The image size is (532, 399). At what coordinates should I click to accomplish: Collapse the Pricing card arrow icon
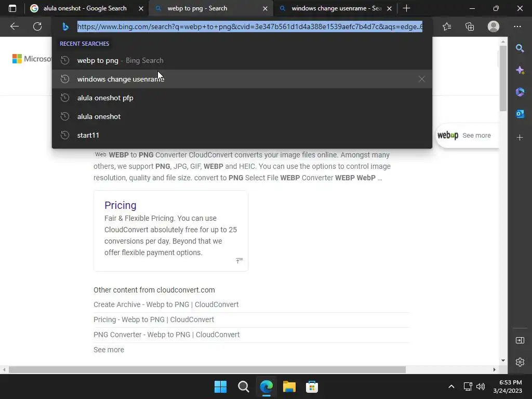click(x=239, y=261)
